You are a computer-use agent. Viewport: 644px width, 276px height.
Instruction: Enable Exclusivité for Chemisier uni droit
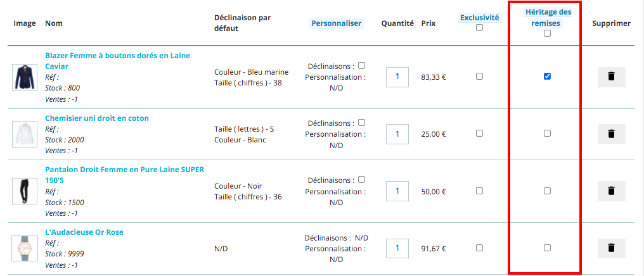[x=479, y=134]
